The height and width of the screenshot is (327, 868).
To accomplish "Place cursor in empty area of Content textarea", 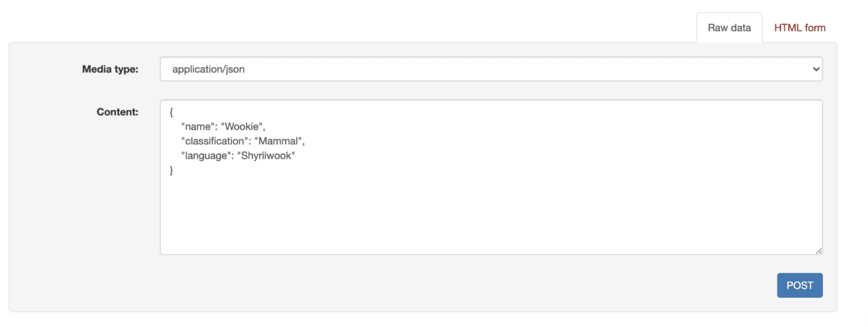I will pos(491,215).
